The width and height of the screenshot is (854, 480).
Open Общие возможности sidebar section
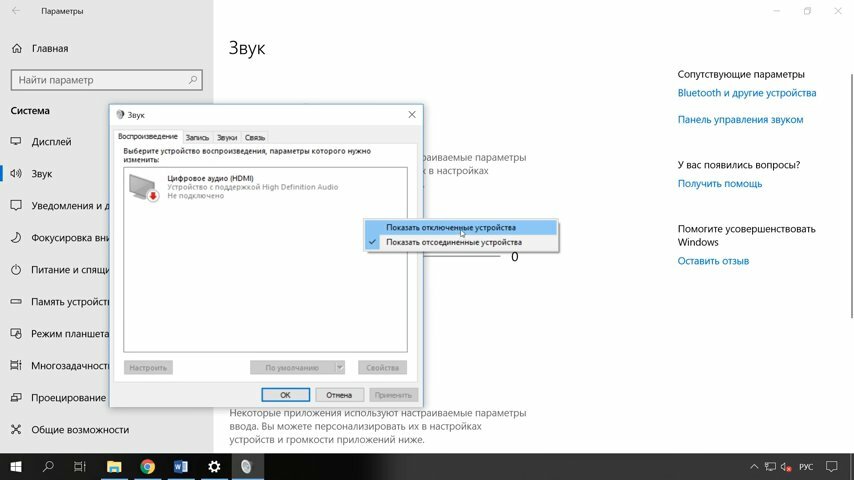point(70,430)
